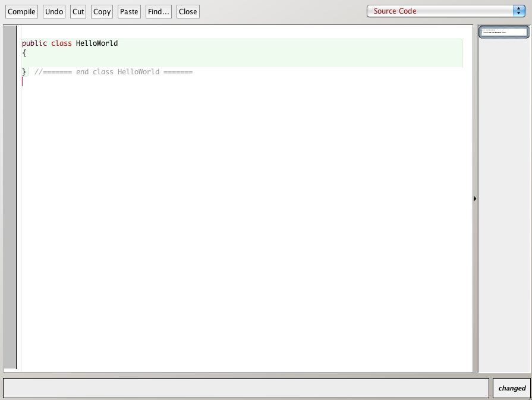Click the "changed" status indicator
532x400 pixels.
(x=511, y=388)
